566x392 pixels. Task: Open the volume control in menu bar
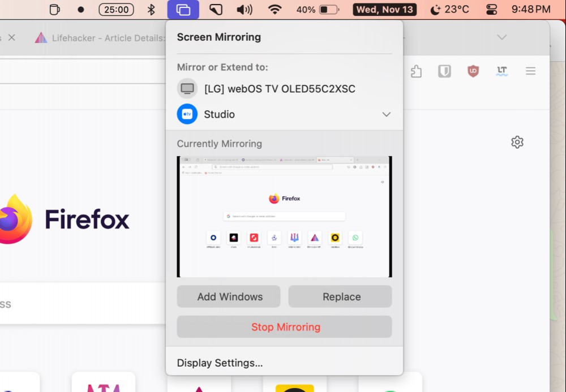245,10
